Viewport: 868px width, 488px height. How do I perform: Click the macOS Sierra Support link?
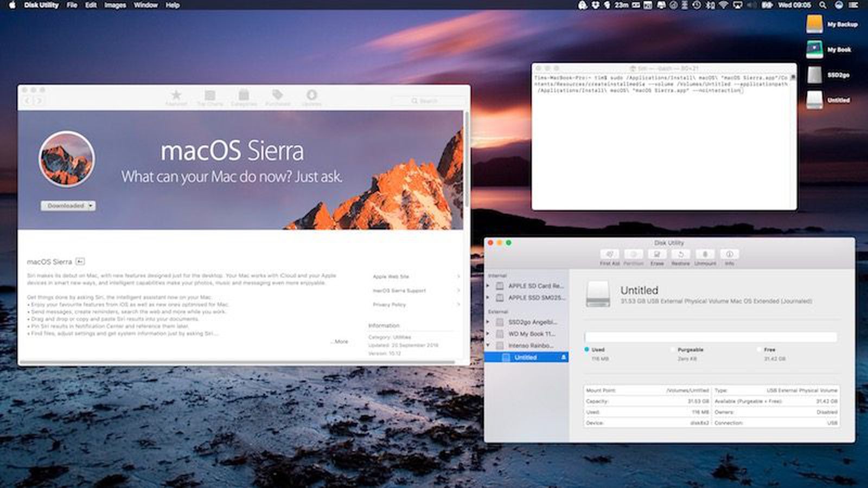[x=399, y=291]
